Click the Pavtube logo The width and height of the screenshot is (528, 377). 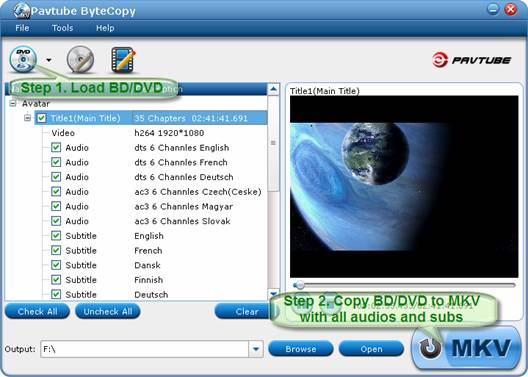coord(471,60)
